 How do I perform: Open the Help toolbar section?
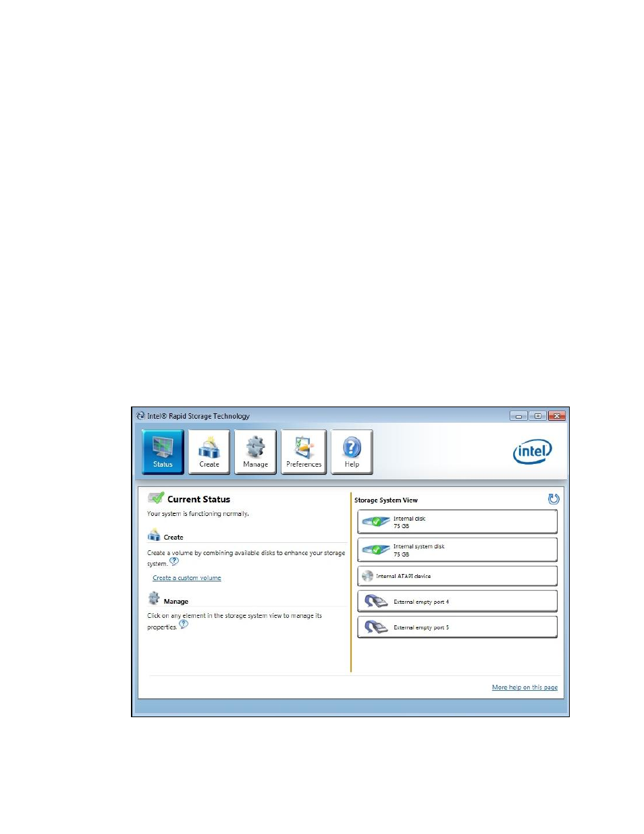pyautogui.click(x=352, y=452)
